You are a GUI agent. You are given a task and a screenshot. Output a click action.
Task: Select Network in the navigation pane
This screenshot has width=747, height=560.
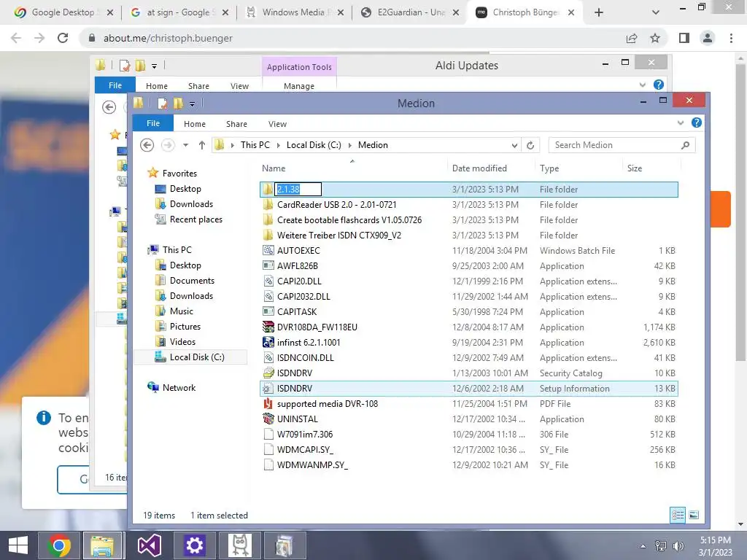[x=179, y=388]
